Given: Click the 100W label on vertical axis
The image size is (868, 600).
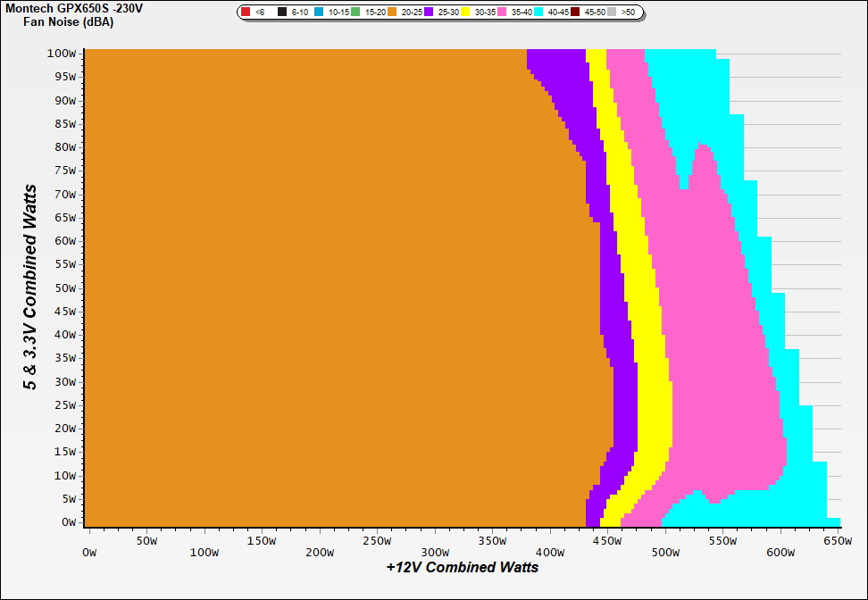Looking at the screenshot, I should 63,53.
